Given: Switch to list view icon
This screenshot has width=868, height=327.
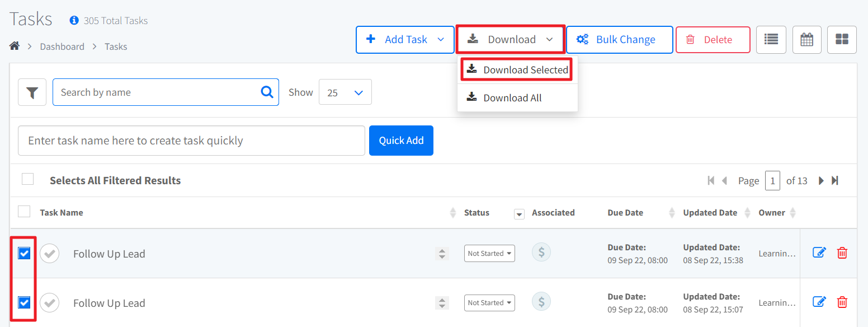Looking at the screenshot, I should point(771,40).
